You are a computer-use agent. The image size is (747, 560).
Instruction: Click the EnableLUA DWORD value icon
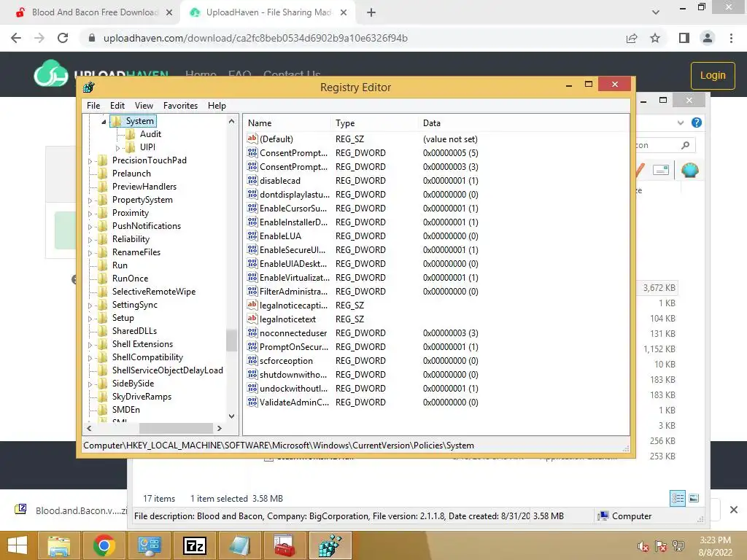pyautogui.click(x=252, y=236)
